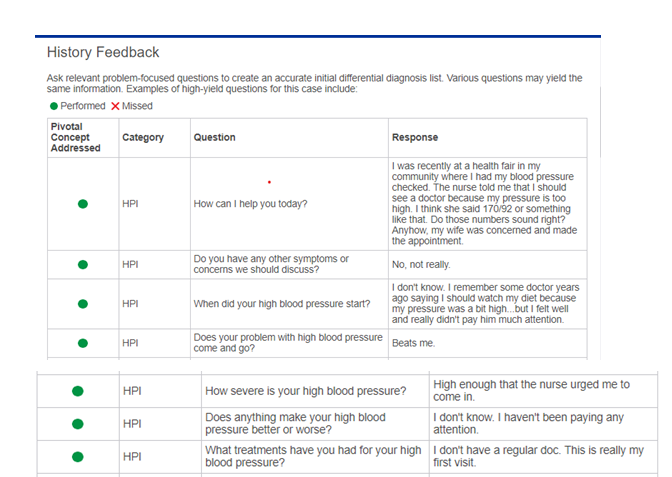Click the vertical scrollbar beside the table
Screen dimensions: 672x477
coord(600,122)
